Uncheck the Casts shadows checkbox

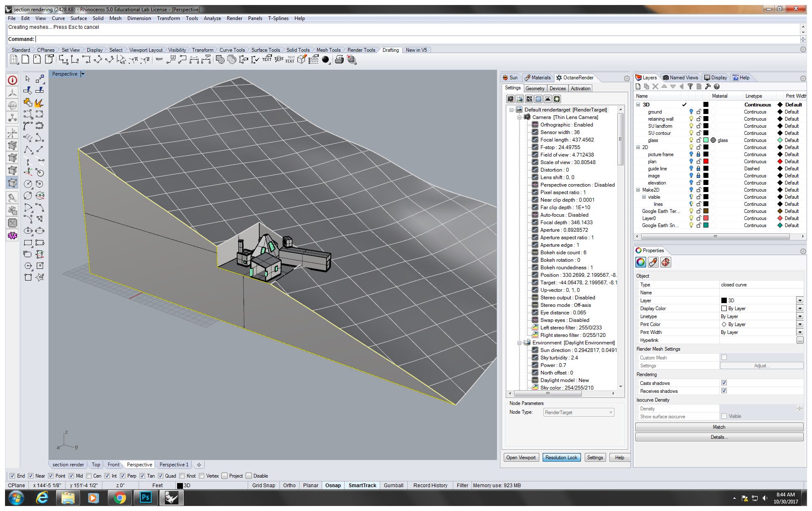(724, 382)
